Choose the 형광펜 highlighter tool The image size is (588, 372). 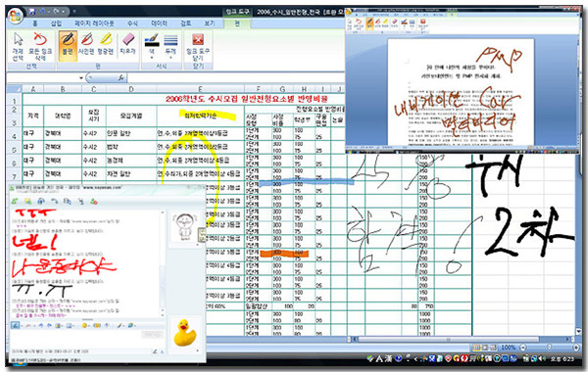106,45
